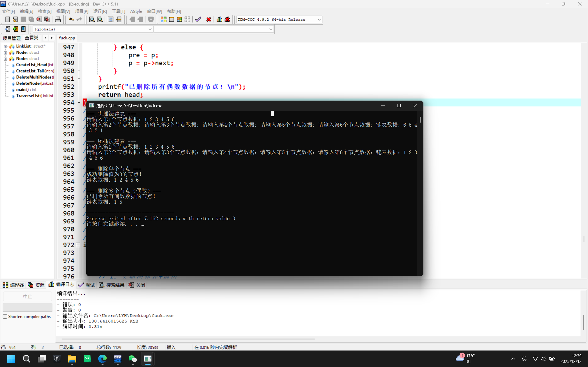The height and width of the screenshot is (367, 588).
Task: Click the Compile icon with colored squares
Action: tap(164, 19)
